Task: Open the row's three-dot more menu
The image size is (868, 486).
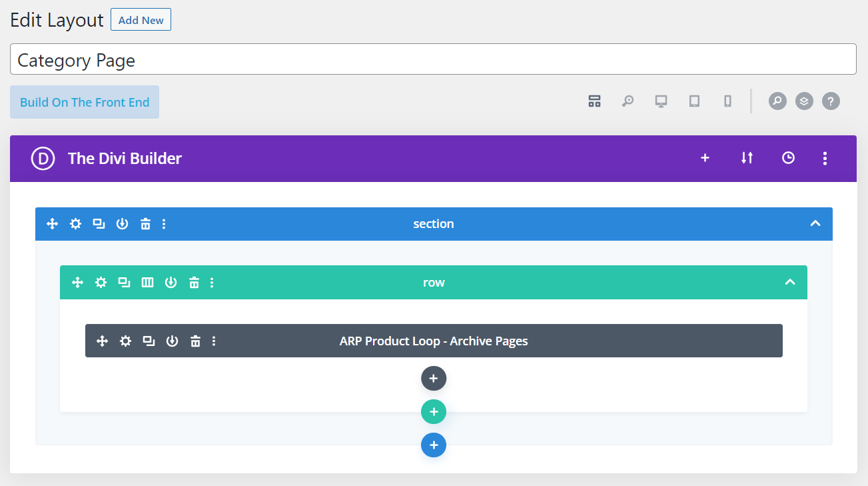Action: (212, 283)
